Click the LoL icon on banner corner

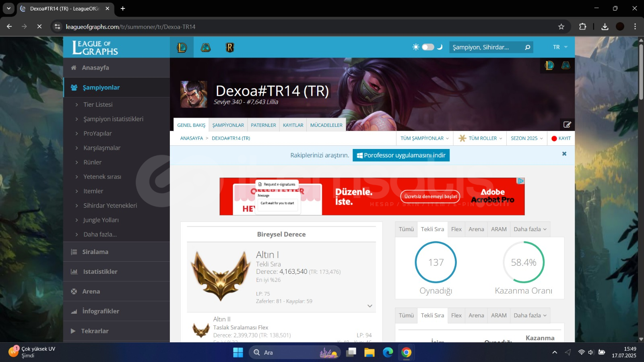pyautogui.click(x=549, y=65)
